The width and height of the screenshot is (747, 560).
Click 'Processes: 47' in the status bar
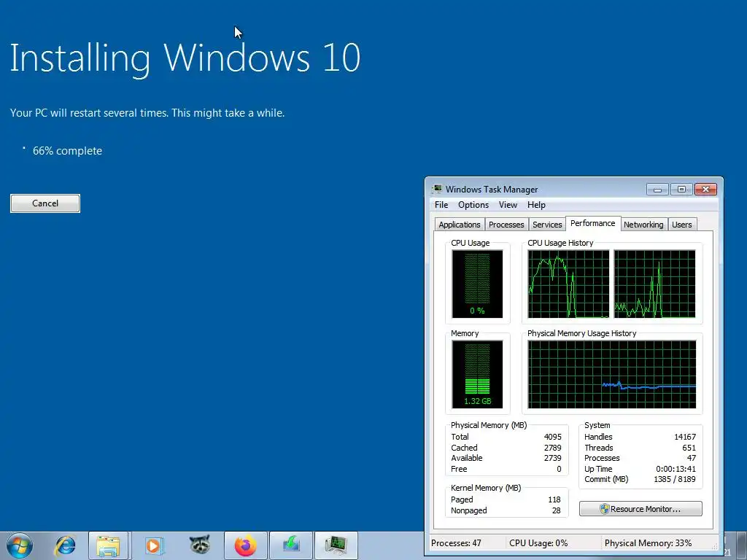coord(457,542)
